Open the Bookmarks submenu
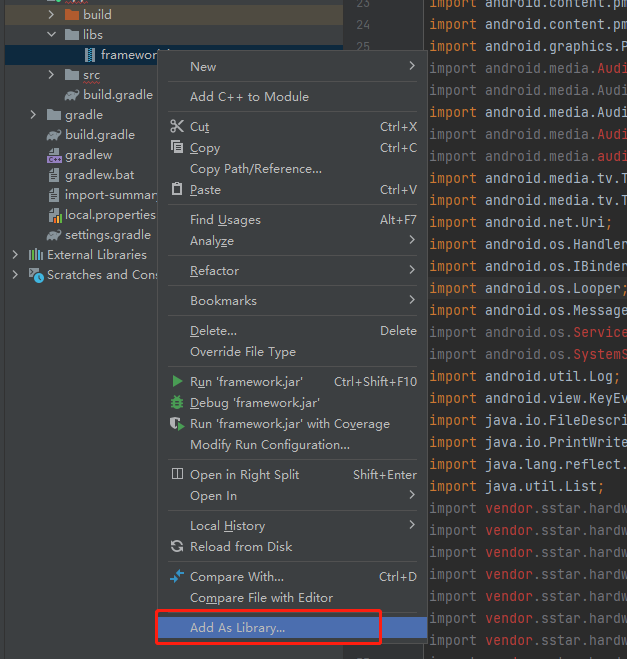 pyautogui.click(x=292, y=301)
